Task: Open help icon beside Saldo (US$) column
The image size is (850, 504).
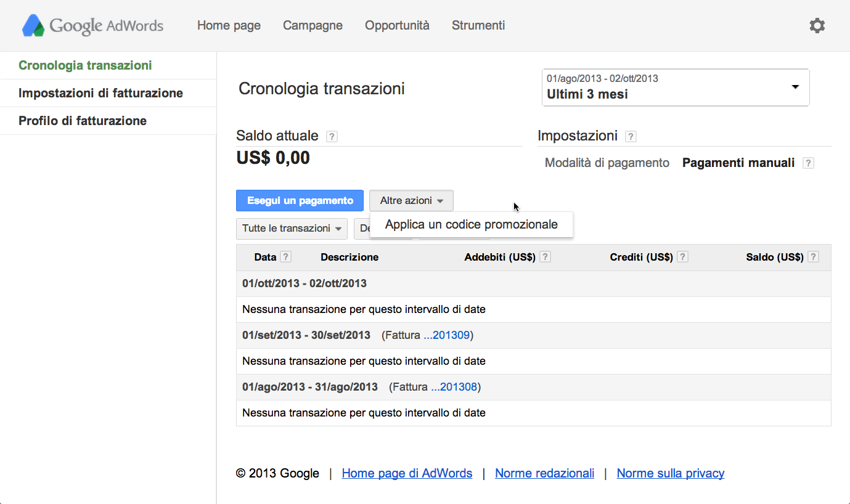Action: (814, 257)
